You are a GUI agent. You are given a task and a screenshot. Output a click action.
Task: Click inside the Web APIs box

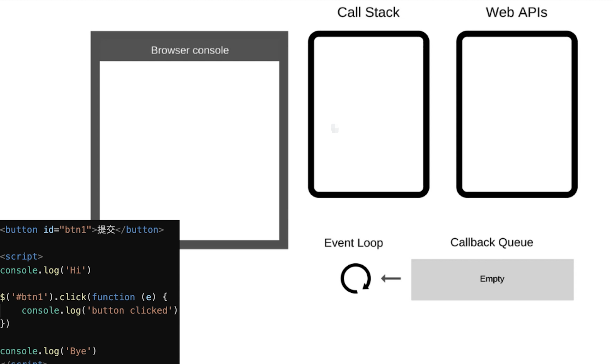coord(517,114)
